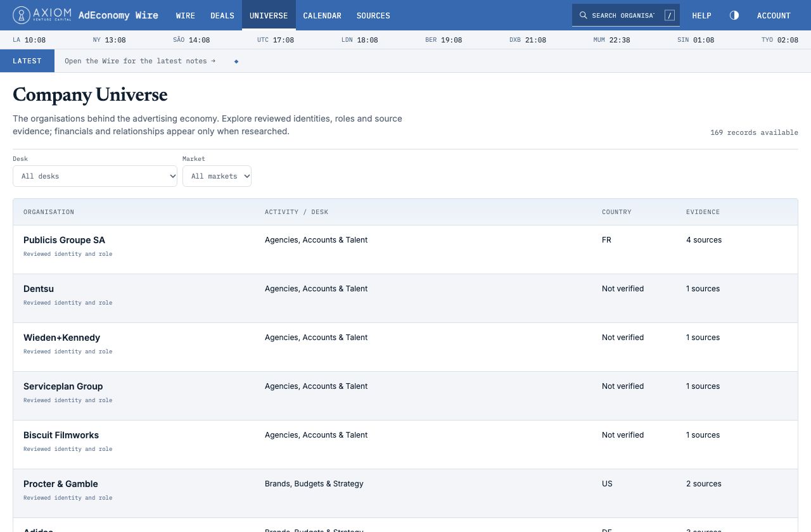The height and width of the screenshot is (532, 811).
Task: Select the Universe tab
Action: click(x=269, y=15)
